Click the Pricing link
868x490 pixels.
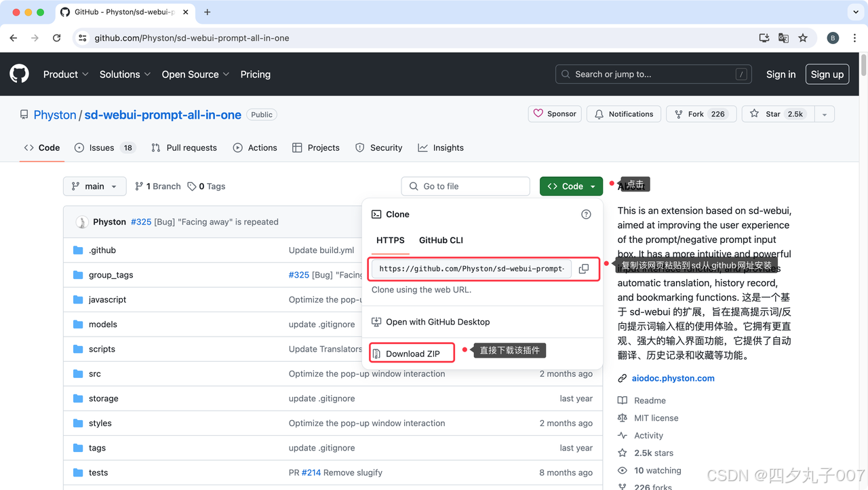click(x=256, y=75)
